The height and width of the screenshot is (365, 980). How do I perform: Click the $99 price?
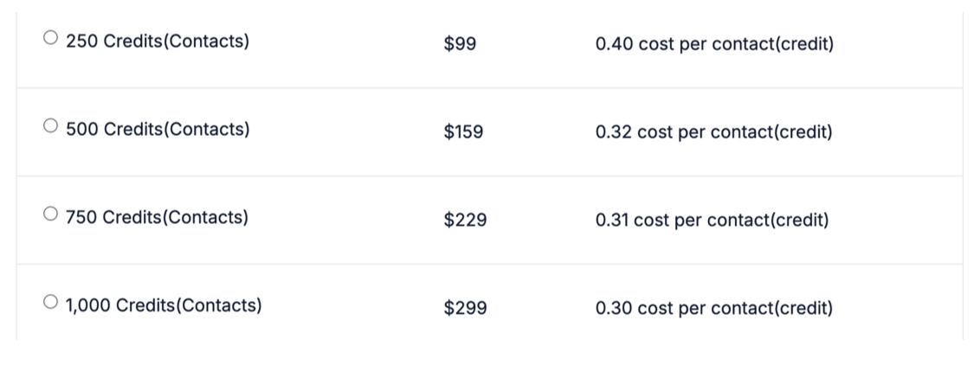(x=459, y=43)
